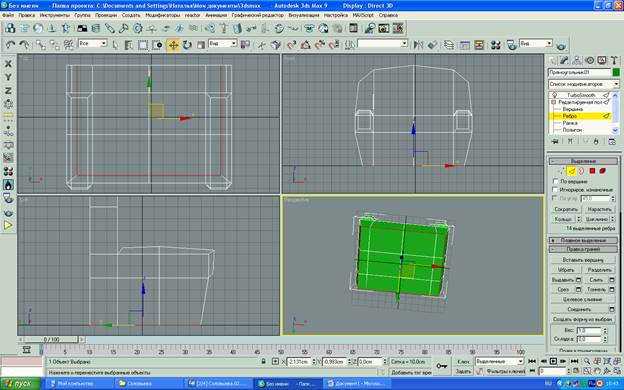The height and width of the screenshot is (390, 624).
Task: Restrict transform to Z axis
Action: [8, 91]
